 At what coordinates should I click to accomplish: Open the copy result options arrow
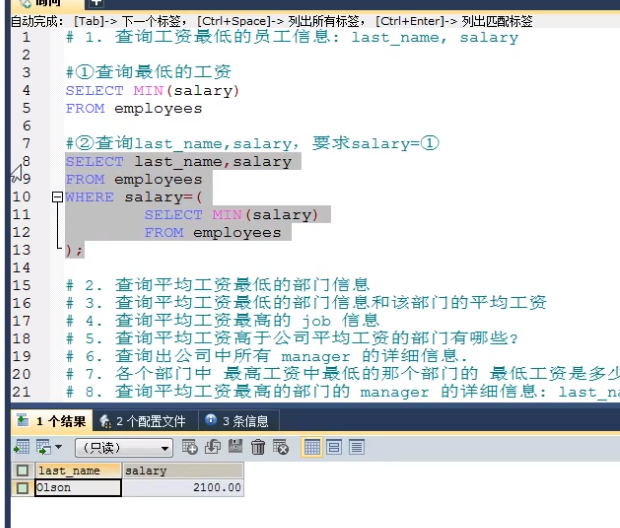click(x=59, y=447)
